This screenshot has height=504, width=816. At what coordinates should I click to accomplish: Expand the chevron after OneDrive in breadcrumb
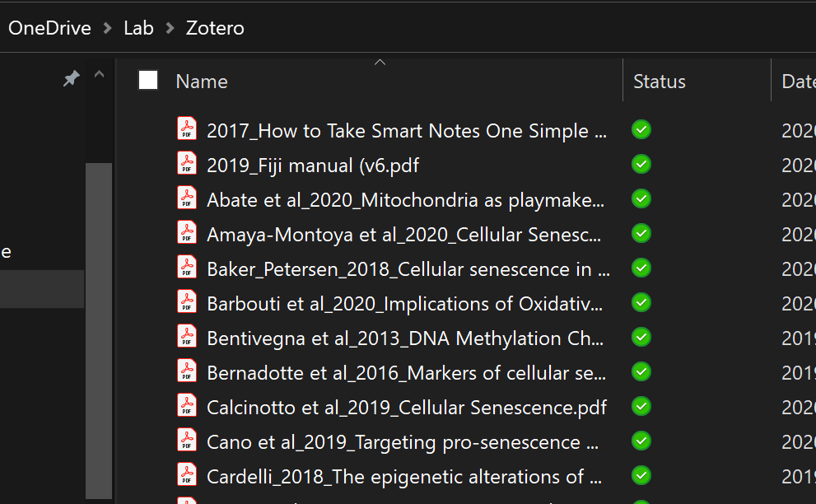click(108, 28)
